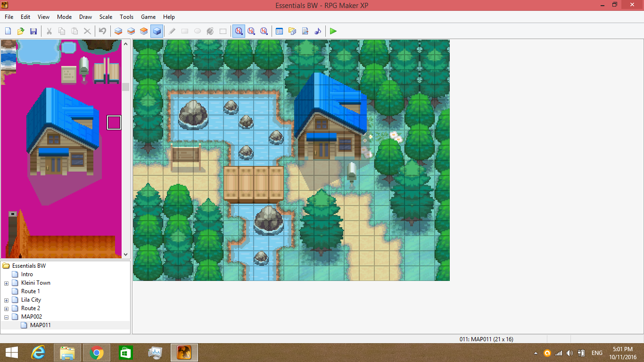Select MAP002 in the map tree
This screenshot has width=644, height=362.
tap(32, 317)
